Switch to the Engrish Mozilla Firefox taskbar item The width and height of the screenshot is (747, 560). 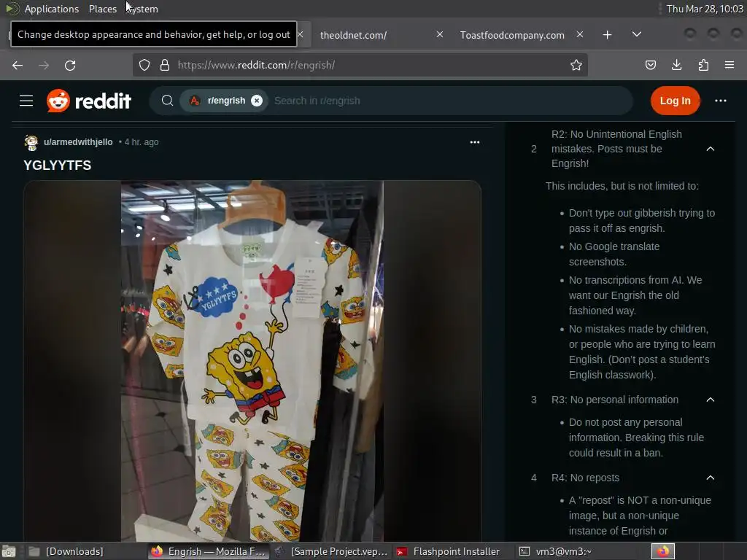coord(208,551)
